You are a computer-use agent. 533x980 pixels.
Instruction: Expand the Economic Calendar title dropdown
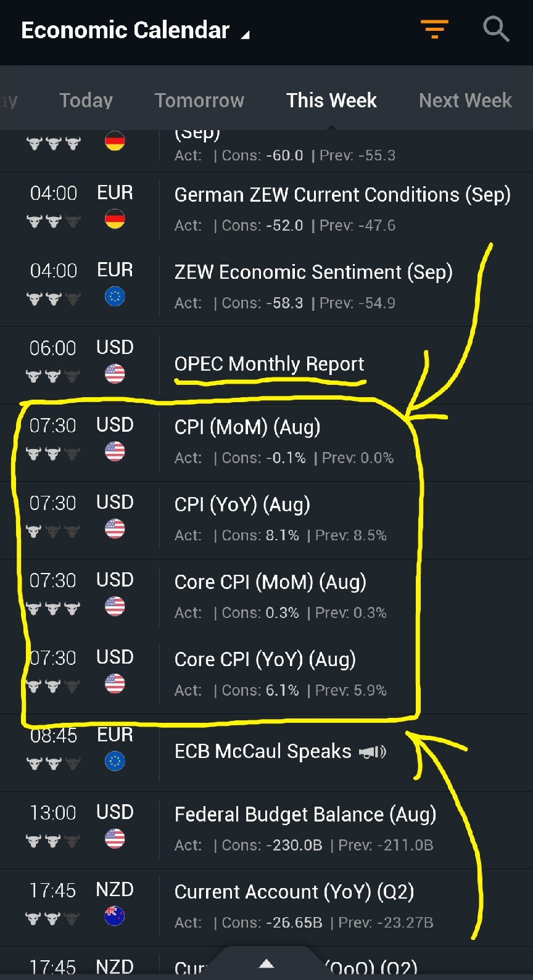tap(246, 35)
